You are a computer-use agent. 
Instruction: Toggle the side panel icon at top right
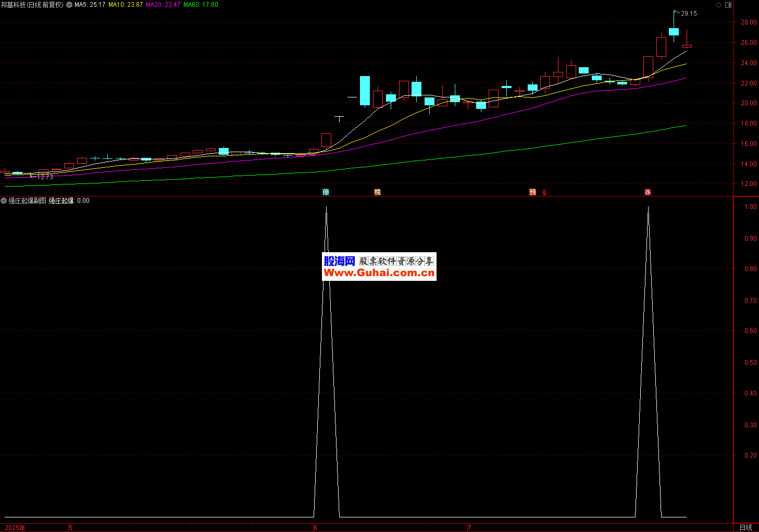click(x=728, y=5)
